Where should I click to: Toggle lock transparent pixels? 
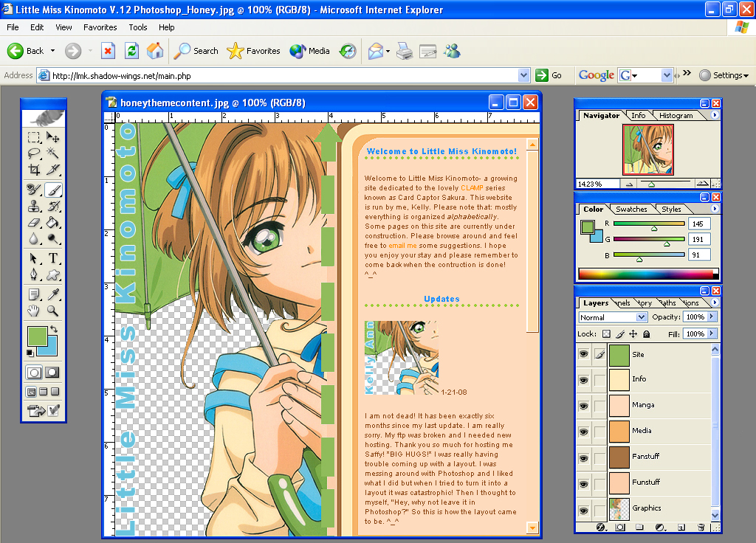coord(607,334)
